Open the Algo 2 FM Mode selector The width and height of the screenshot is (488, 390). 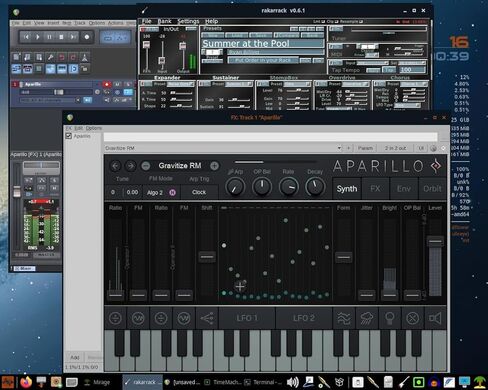(x=155, y=192)
